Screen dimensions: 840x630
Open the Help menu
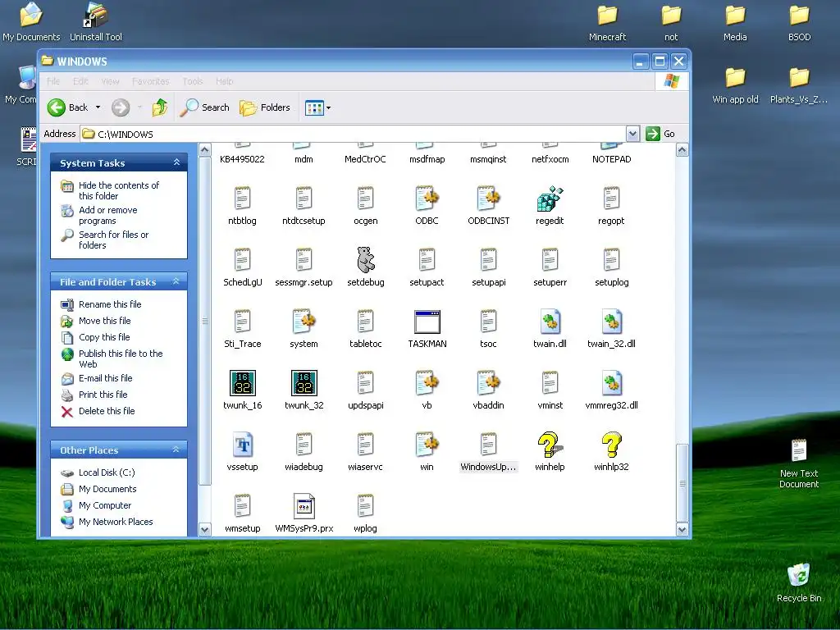(225, 81)
